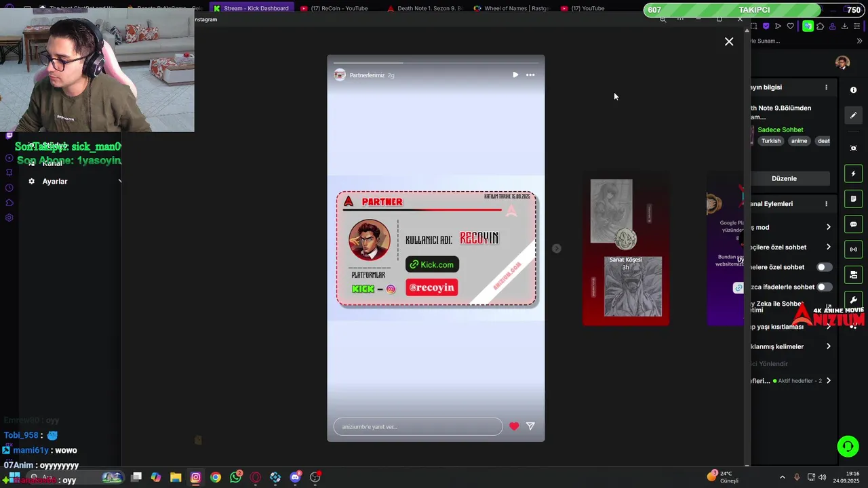868x488 pixels.
Task: Open the Kick.com link sticker
Action: pos(432,264)
